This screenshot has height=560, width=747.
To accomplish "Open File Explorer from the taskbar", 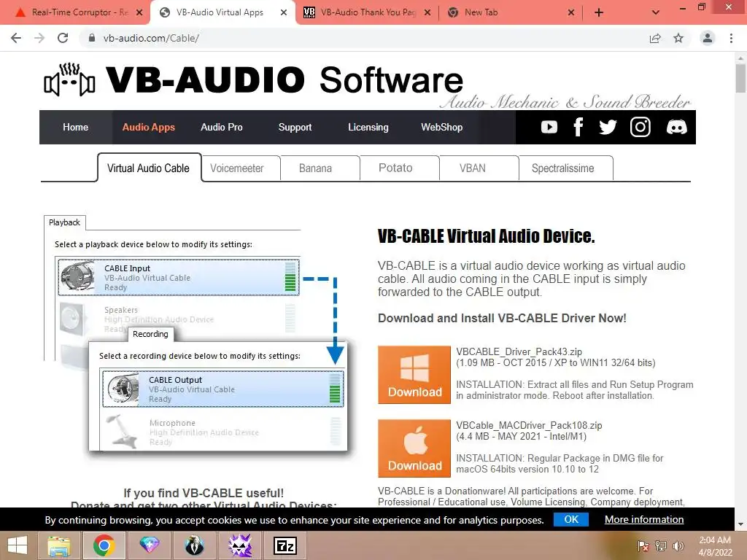I will click(x=58, y=545).
